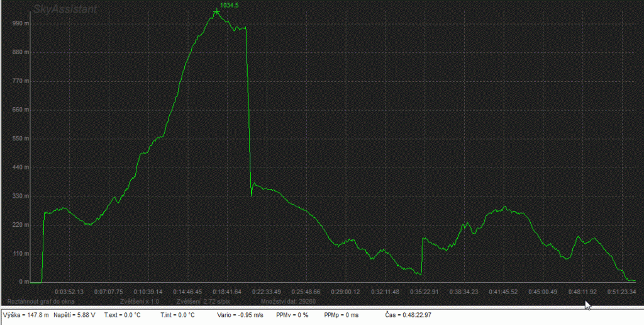
Task: Click the Vario status field
Action: (x=241, y=314)
